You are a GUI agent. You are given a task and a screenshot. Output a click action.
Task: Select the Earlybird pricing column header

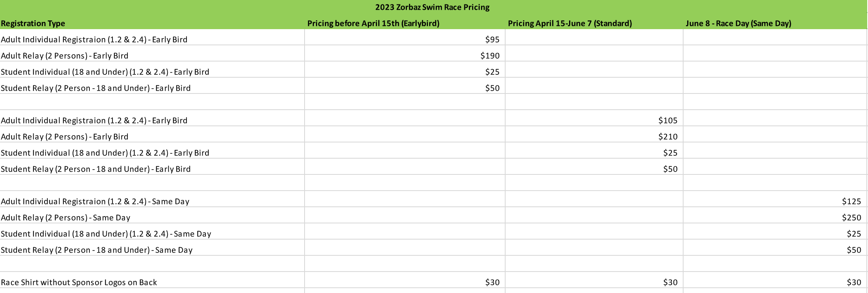373,23
